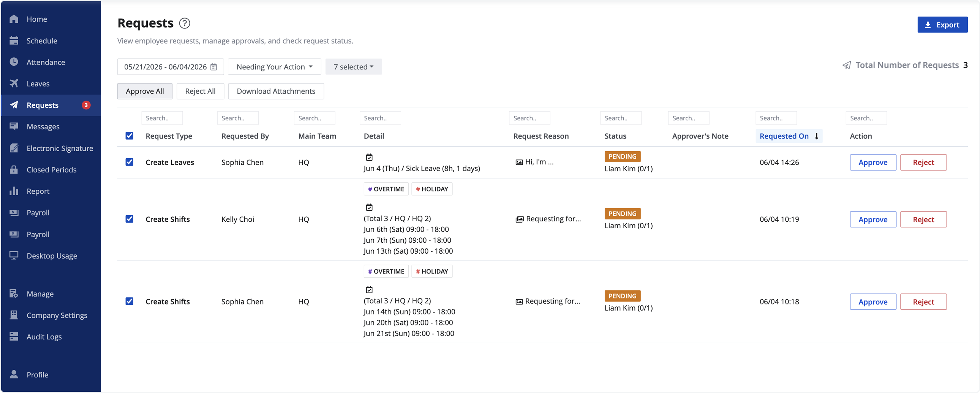Click the Audit Logs server icon
The image size is (980, 393).
(14, 336)
